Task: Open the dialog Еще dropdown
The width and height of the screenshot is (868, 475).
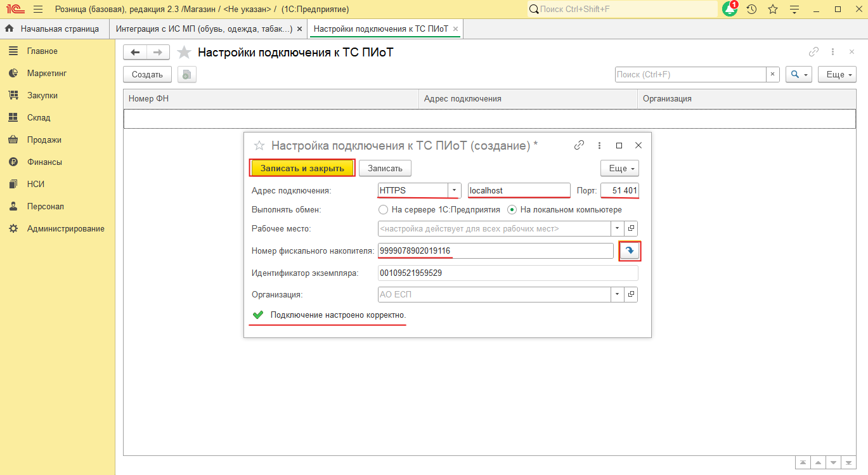Action: (x=619, y=168)
